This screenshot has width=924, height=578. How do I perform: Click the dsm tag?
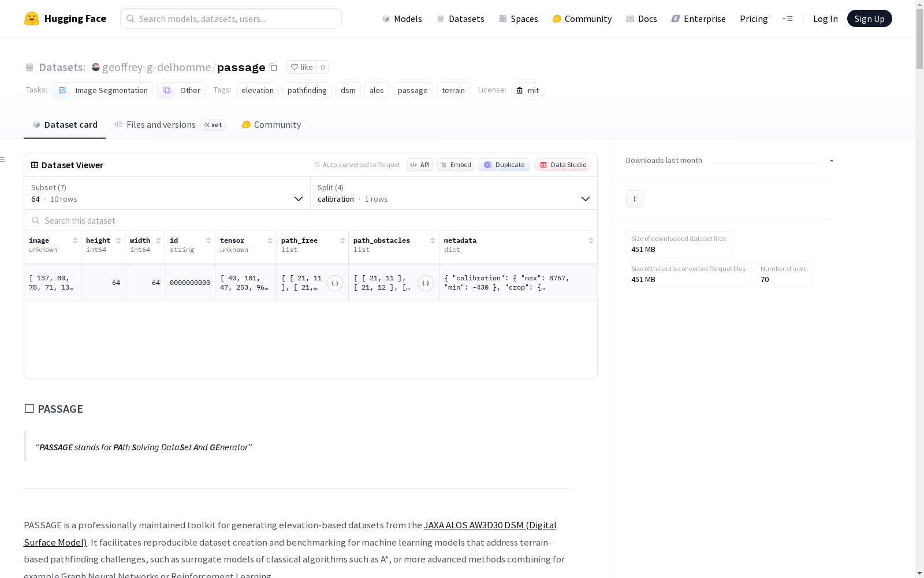(x=348, y=90)
